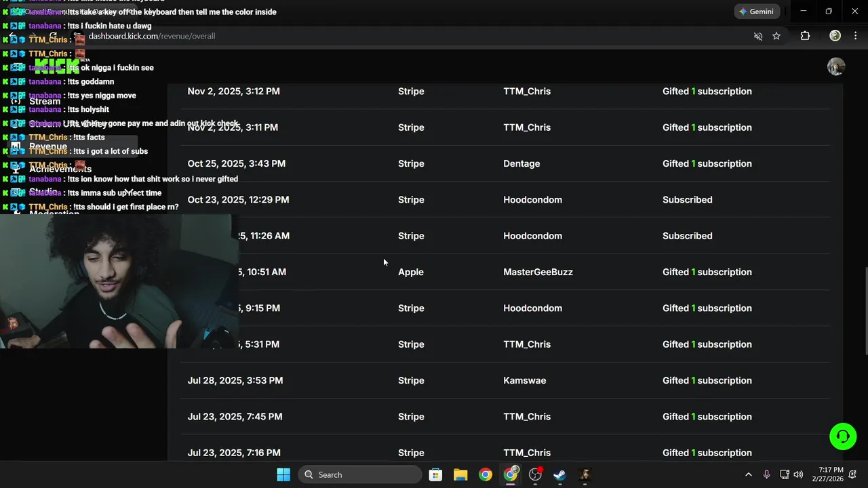
Task: Click TTM_Chris in the 3:12 PM row
Action: pos(527,91)
